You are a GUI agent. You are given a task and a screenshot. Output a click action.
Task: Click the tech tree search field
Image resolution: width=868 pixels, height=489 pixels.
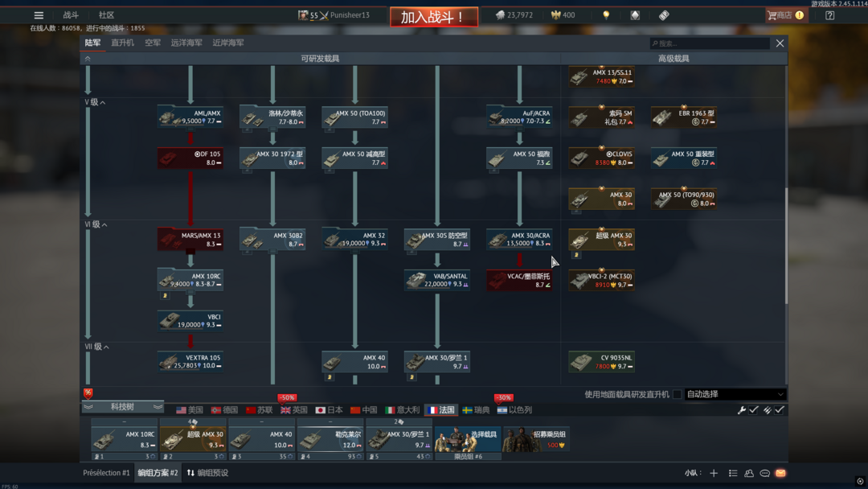pyautogui.click(x=710, y=43)
